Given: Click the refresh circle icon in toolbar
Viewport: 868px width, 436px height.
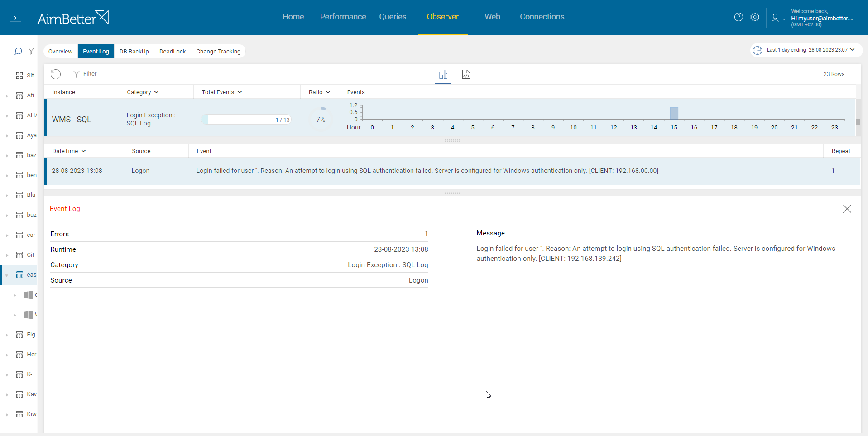Looking at the screenshot, I should click(56, 74).
